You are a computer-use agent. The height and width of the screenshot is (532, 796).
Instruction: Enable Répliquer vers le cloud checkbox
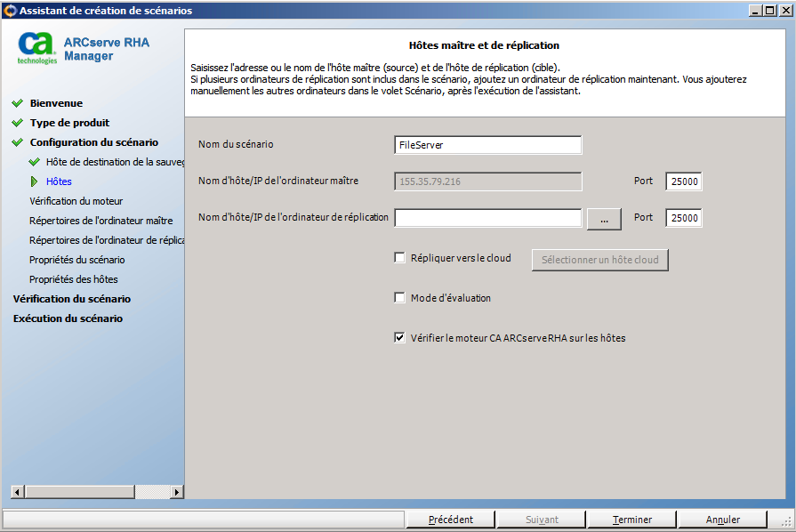click(400, 258)
